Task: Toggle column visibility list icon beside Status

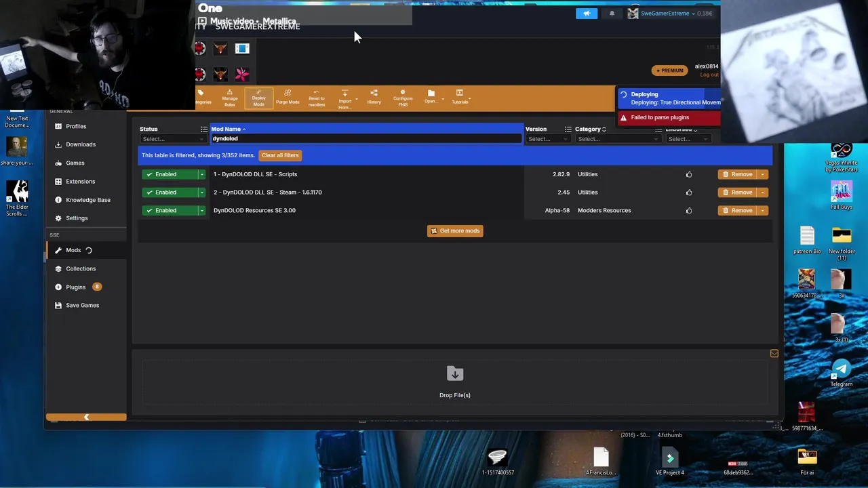Action: pyautogui.click(x=203, y=129)
